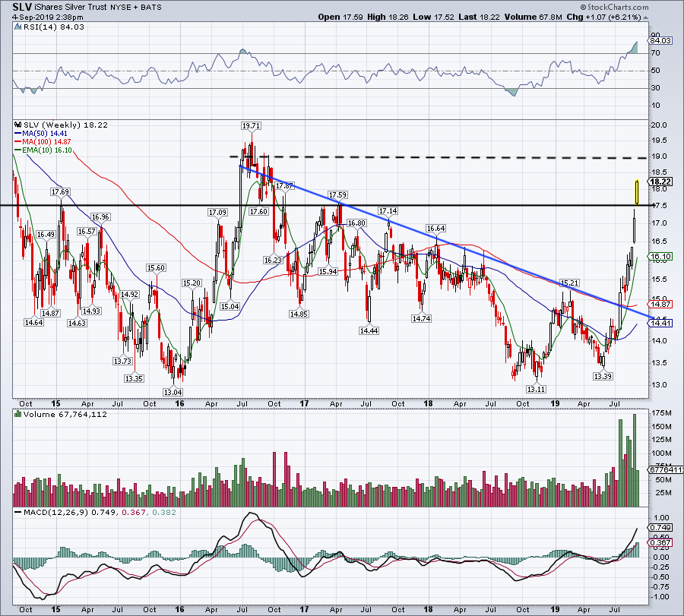Click the 16.23 price label
The image size is (684, 616).
coord(273,260)
